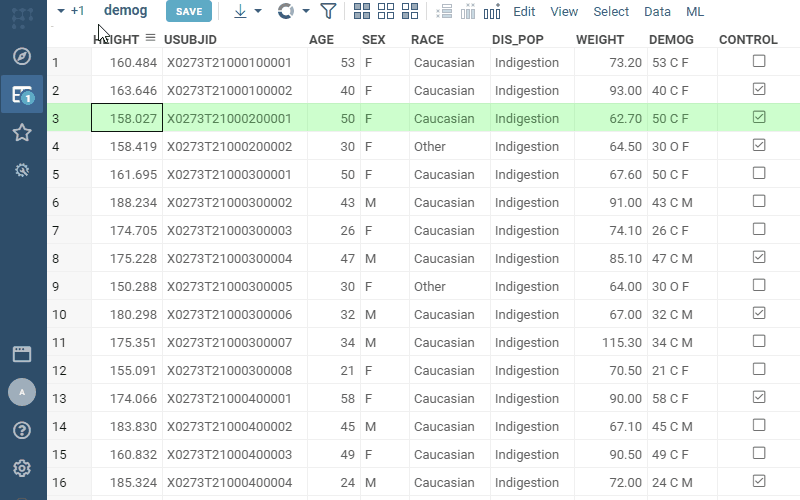Image resolution: width=800 pixels, height=500 pixels.
Task: Open the windows panel icon in sidebar
Action: tap(22, 354)
